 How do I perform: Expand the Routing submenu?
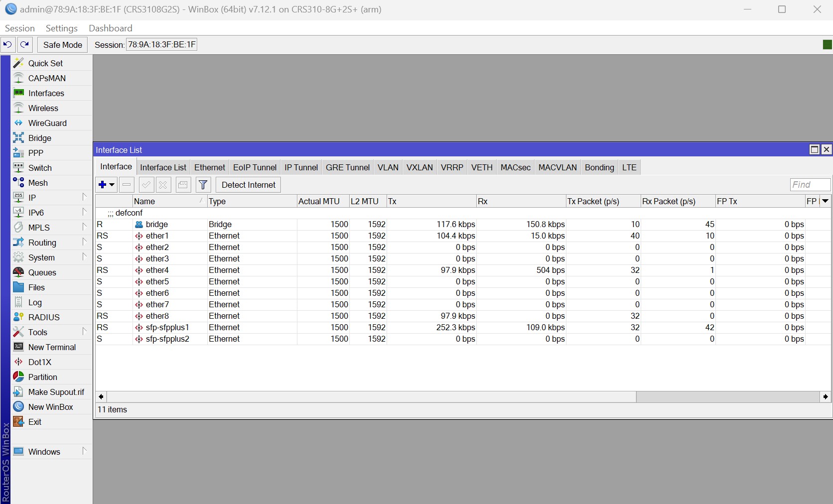coord(42,243)
